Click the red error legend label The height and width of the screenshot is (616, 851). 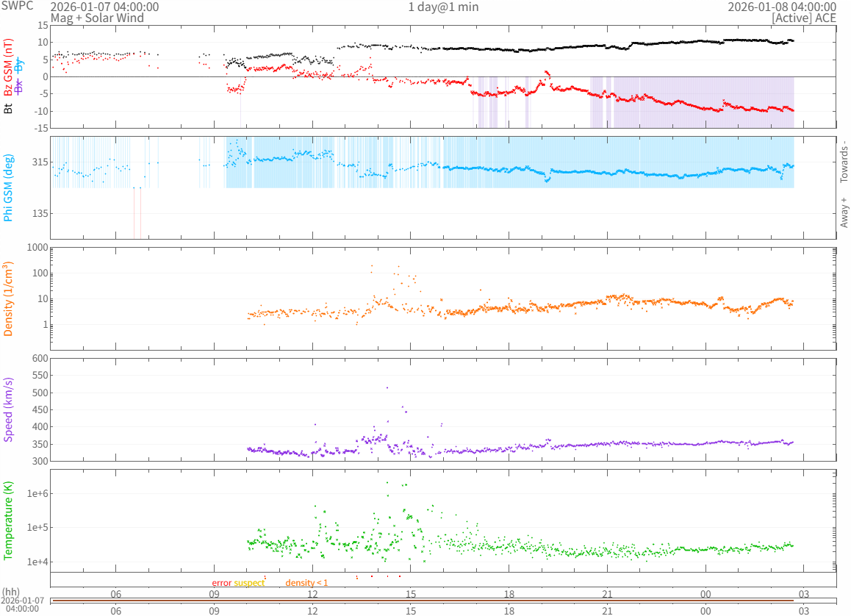[221, 583]
